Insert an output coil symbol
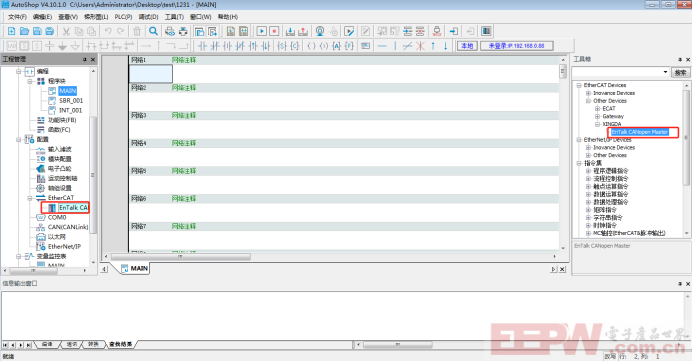This screenshot has width=692, height=361. 311,46
